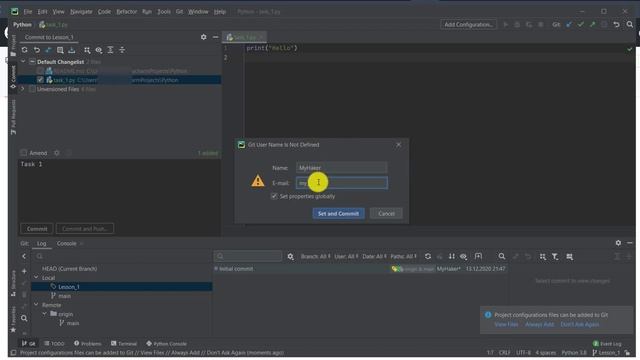
Task: Open the File menu
Action: (28, 12)
